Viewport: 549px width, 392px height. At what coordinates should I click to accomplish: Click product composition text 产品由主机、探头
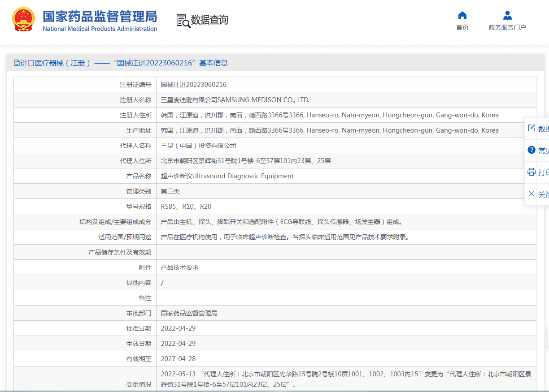click(282, 222)
